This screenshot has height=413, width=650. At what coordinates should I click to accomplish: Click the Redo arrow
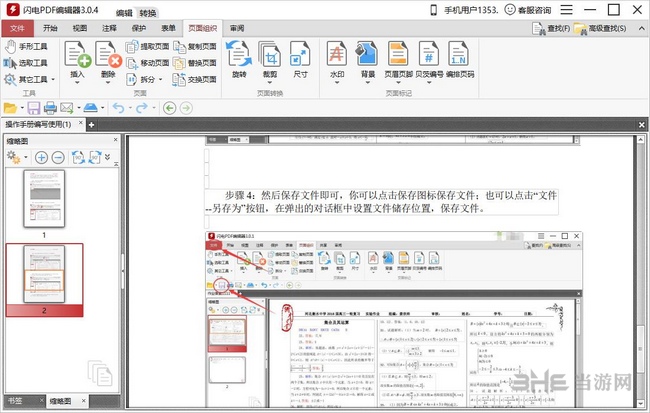click(142, 109)
